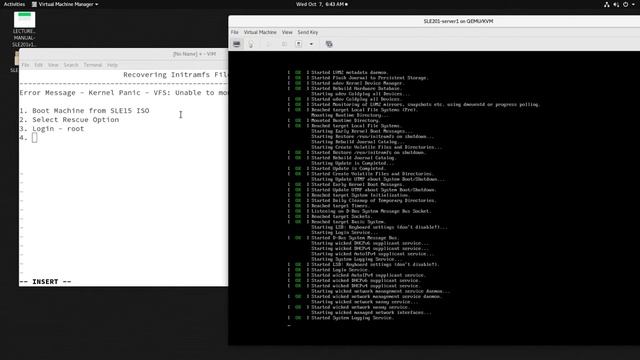The height and width of the screenshot is (360, 640).
Task: Open the Send Key menu
Action: point(307,32)
